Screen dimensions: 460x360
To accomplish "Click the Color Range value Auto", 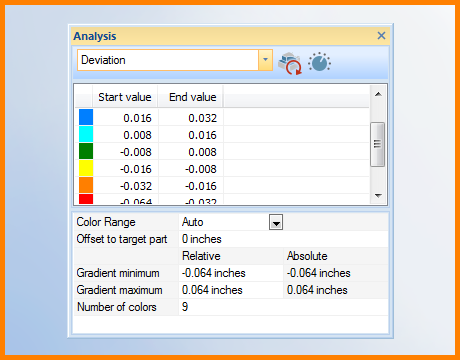I will pos(193,222).
